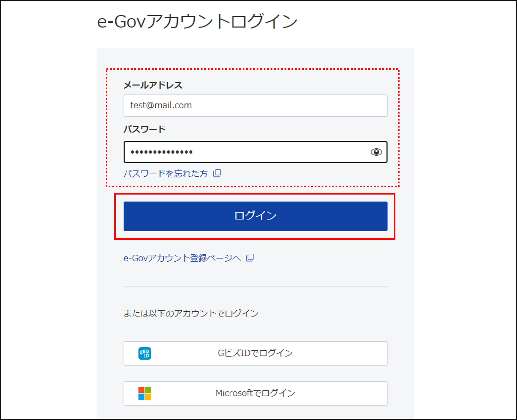This screenshot has width=517, height=420.
Task: Click the email address input field
Action: [x=255, y=106]
